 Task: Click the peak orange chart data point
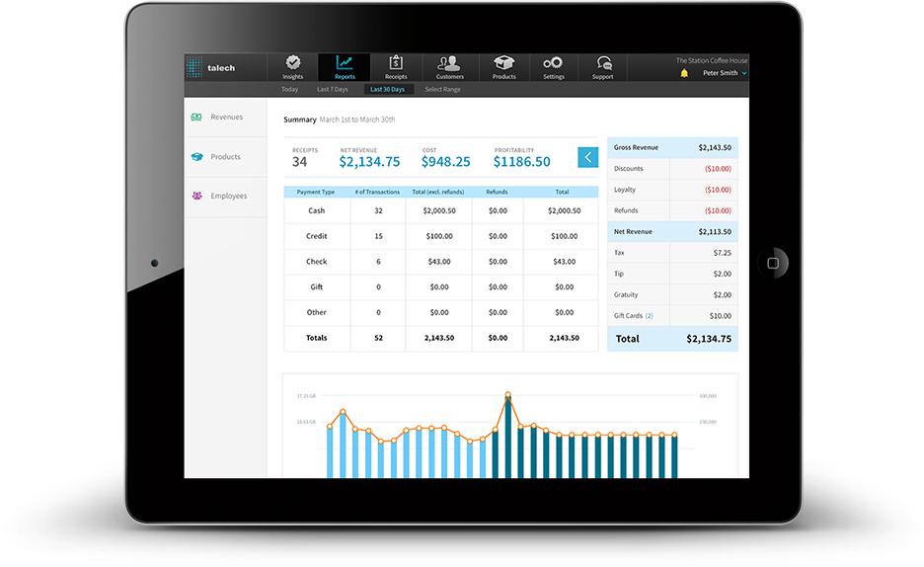(508, 394)
